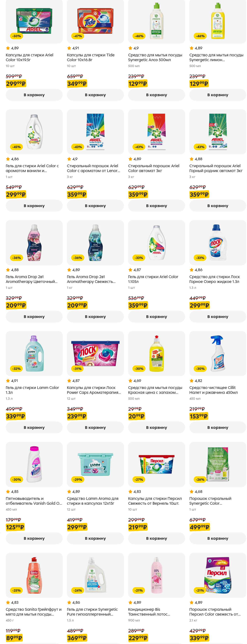Image resolution: width=247 pixels, height=644 pixels.
Task: Open Кондиционер Bis Таинственный лотос title
Action: (x=149, y=611)
